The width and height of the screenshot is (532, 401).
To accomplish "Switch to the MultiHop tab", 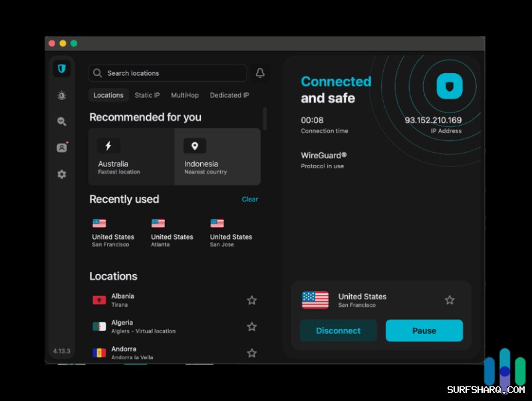I will coord(185,95).
